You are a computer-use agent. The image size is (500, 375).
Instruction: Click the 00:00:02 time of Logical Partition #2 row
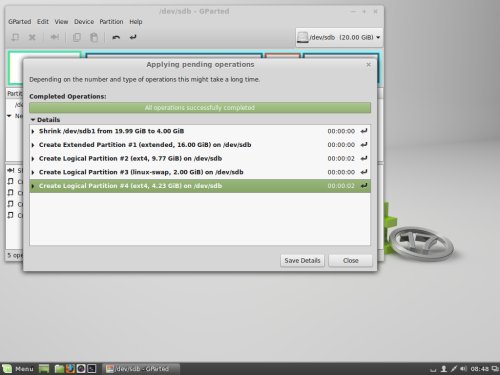(341, 159)
